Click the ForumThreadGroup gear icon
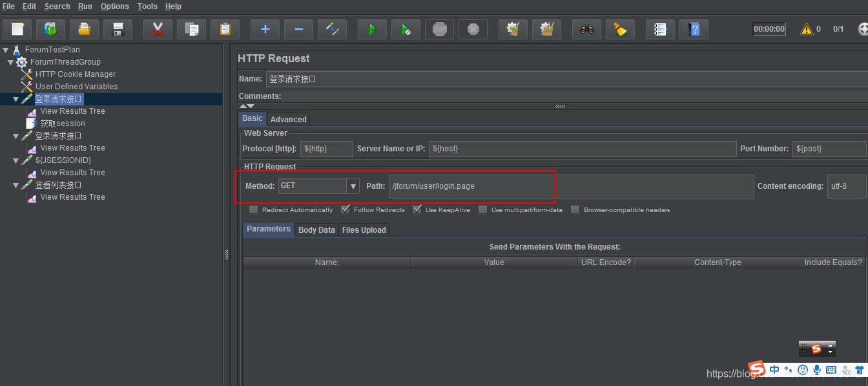Viewport: 868px width, 386px height. [x=21, y=62]
